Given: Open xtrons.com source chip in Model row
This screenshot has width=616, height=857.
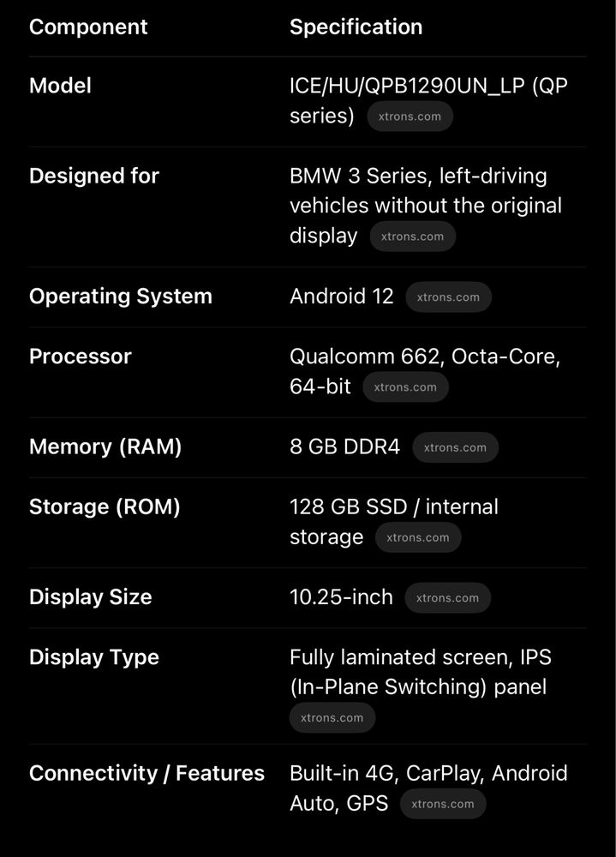Looking at the screenshot, I should pos(410,117).
